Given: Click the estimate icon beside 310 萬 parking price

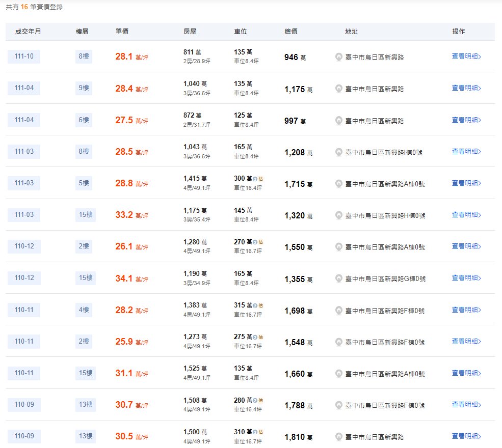Looking at the screenshot, I should coord(255,431).
